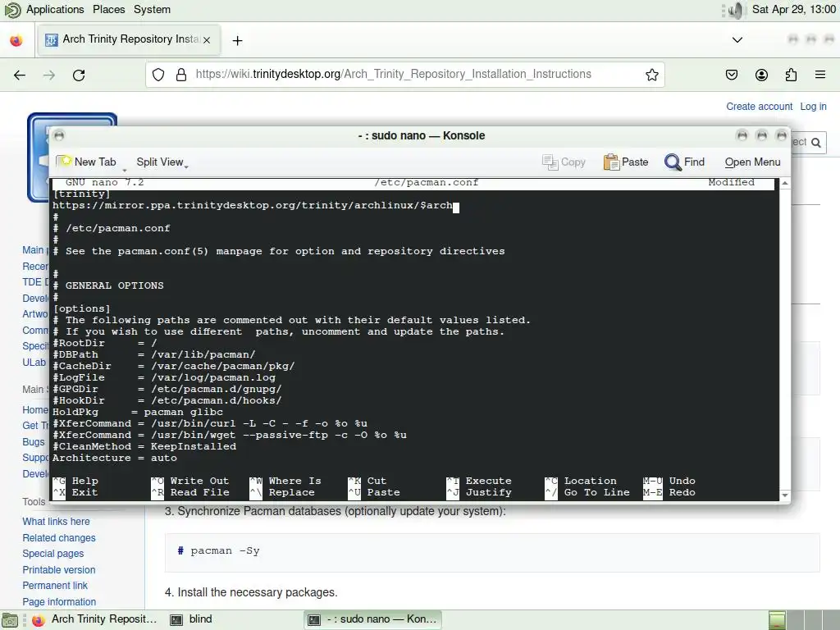Click the Paste toolbar button
840x630 pixels.
(626, 162)
